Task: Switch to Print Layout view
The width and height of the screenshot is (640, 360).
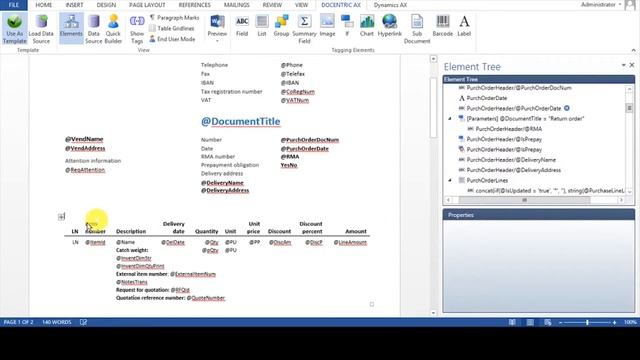Action: point(530,322)
